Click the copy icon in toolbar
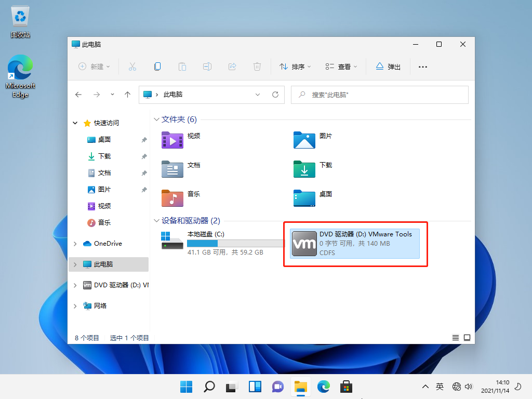Image resolution: width=532 pixels, height=399 pixels. tap(157, 66)
